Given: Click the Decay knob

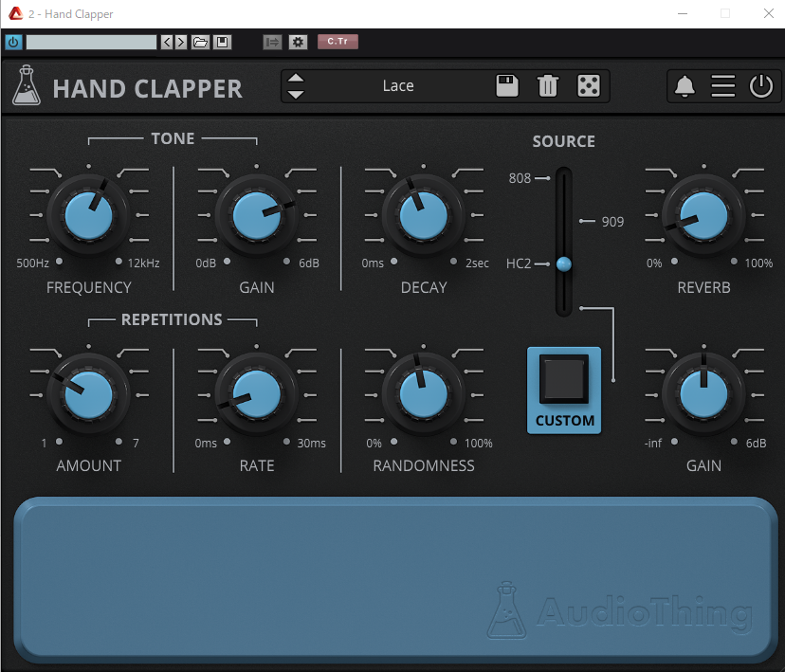Looking at the screenshot, I should (x=424, y=216).
